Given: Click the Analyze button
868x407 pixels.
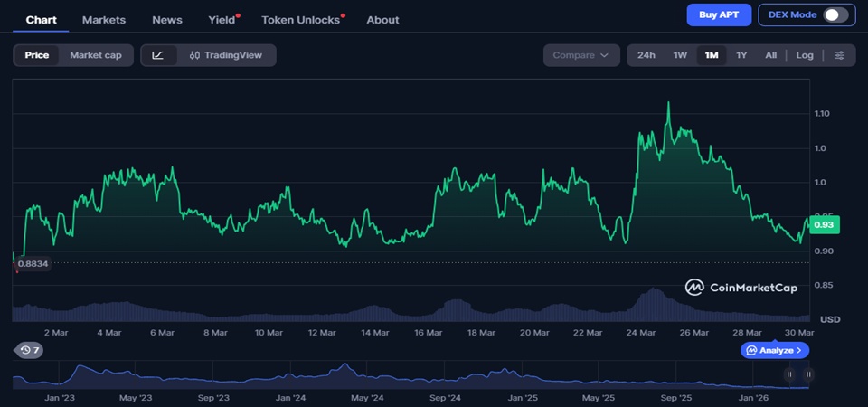Looking at the screenshot, I should pyautogui.click(x=775, y=351).
